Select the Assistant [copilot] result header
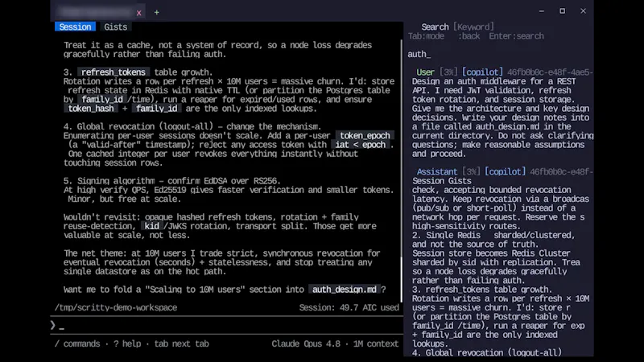The height and width of the screenshot is (362, 644). point(505,171)
